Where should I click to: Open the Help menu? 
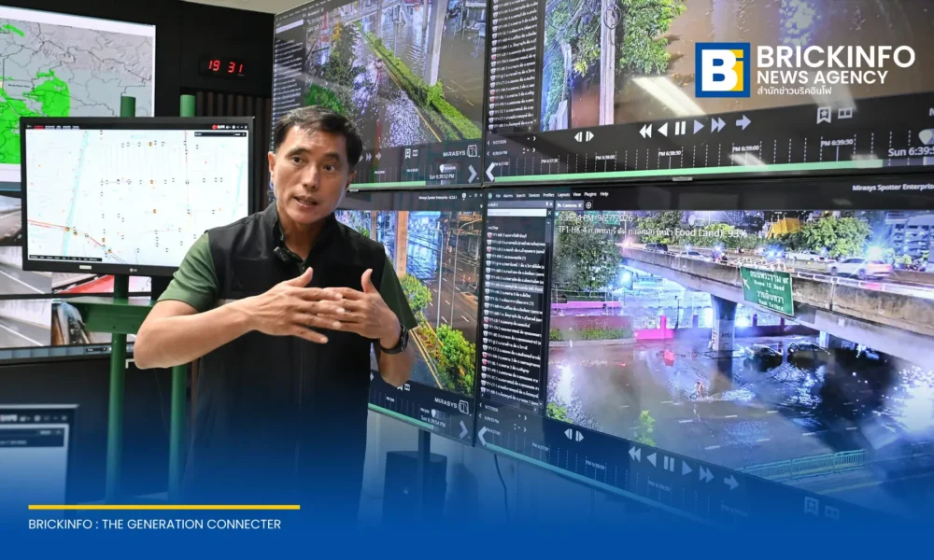[604, 193]
